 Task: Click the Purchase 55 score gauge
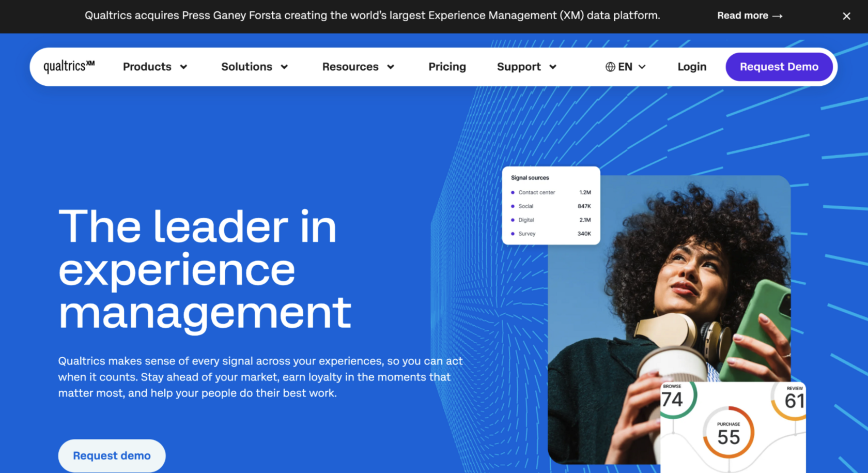click(x=729, y=433)
